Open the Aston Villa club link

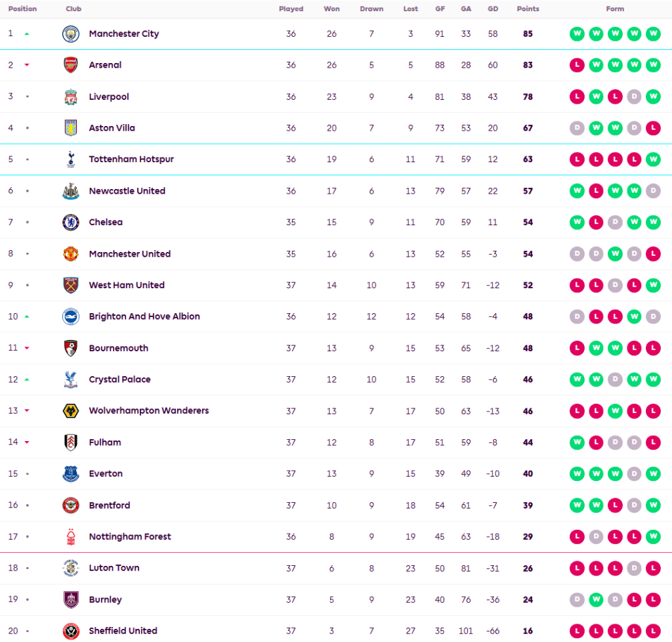(x=112, y=128)
